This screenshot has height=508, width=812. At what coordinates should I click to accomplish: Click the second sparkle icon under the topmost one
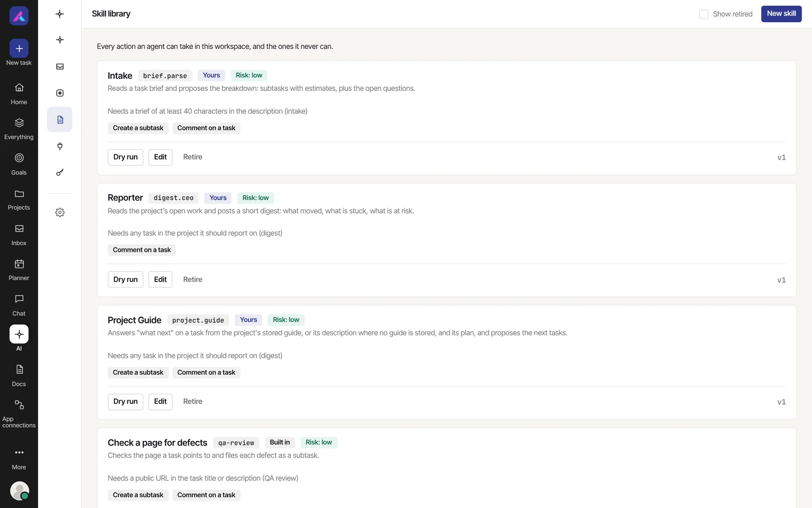pos(60,40)
